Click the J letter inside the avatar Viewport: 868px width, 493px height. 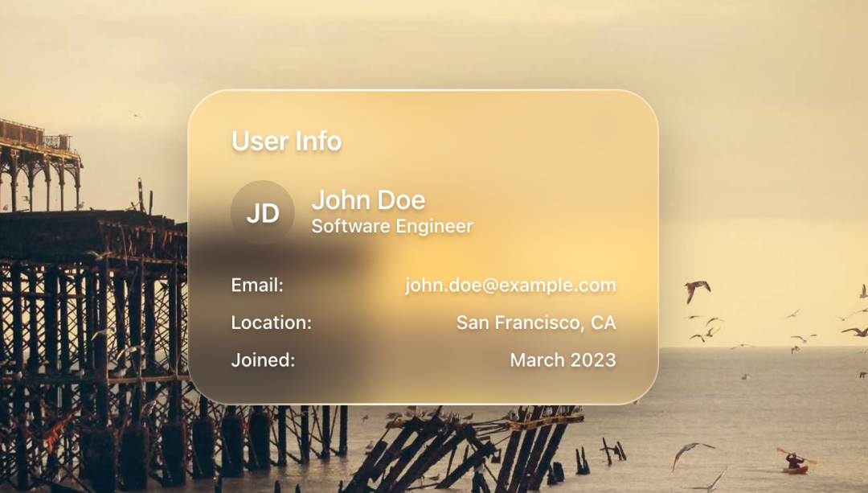253,213
